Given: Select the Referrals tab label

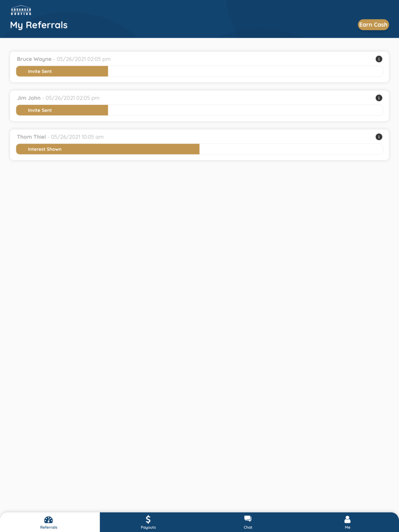Looking at the screenshot, I should click(x=48, y=527).
